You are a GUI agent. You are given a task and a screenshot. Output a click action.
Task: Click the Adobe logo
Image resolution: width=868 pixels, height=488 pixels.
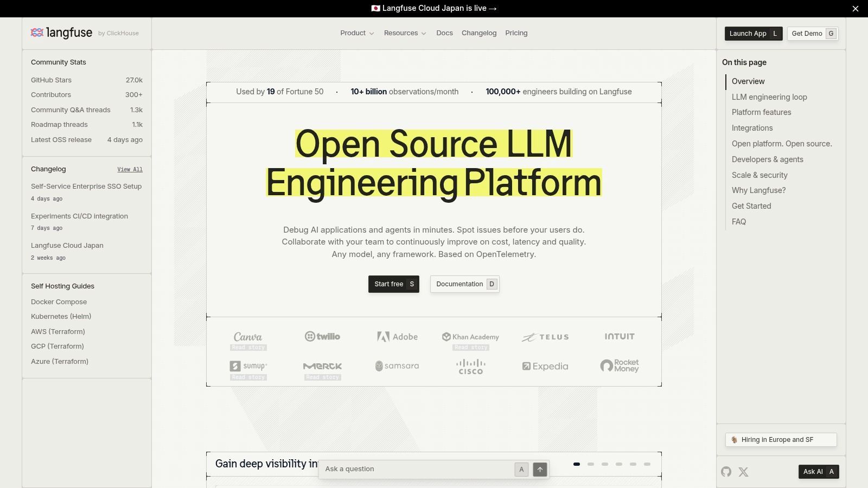[397, 337]
